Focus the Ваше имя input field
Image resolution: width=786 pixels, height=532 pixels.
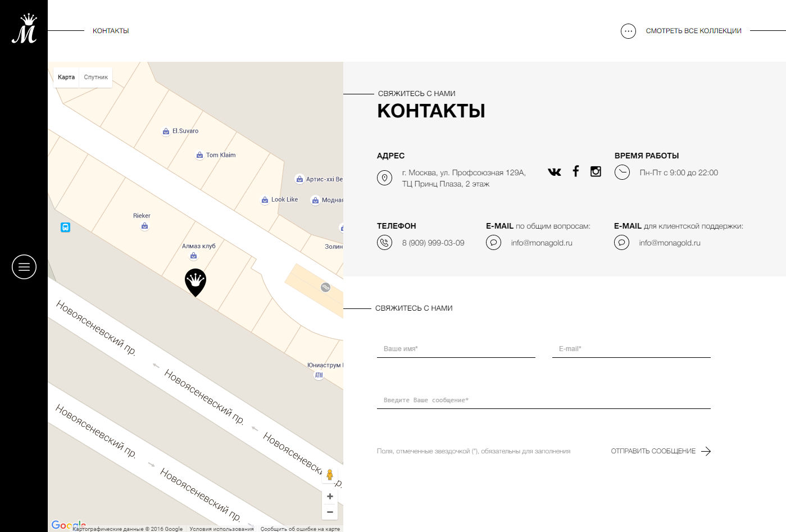tap(456, 349)
